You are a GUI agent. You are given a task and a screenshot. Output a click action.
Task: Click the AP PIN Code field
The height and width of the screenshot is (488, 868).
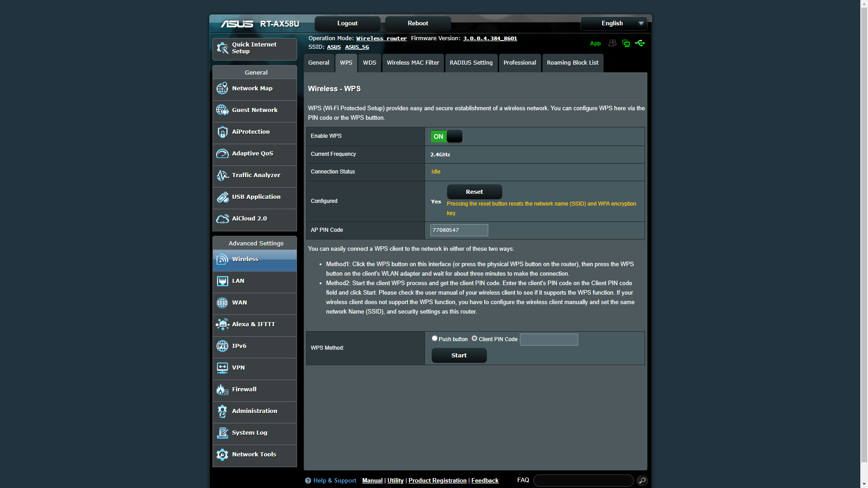coord(459,230)
